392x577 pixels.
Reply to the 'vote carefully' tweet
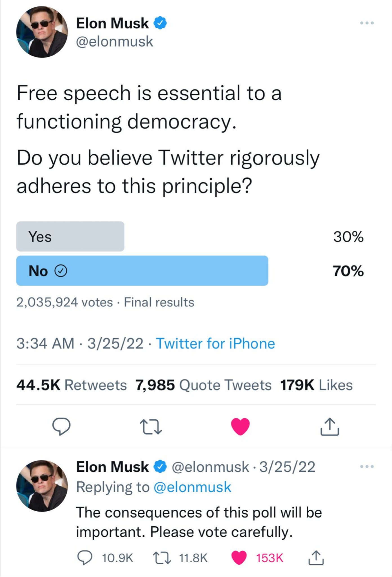tap(84, 558)
